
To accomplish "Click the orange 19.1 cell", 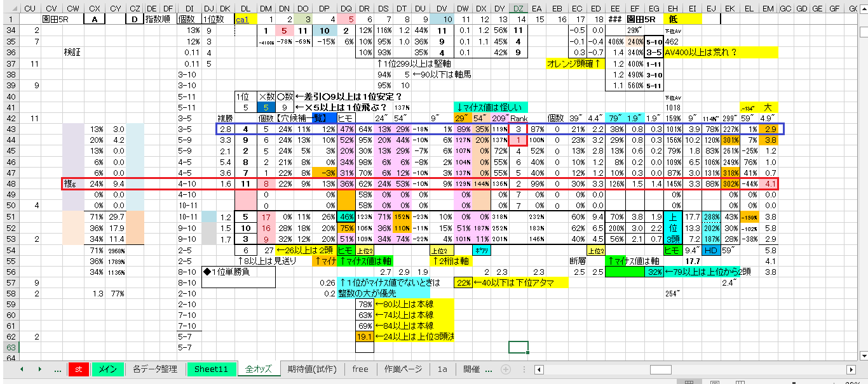I will (x=364, y=337).
